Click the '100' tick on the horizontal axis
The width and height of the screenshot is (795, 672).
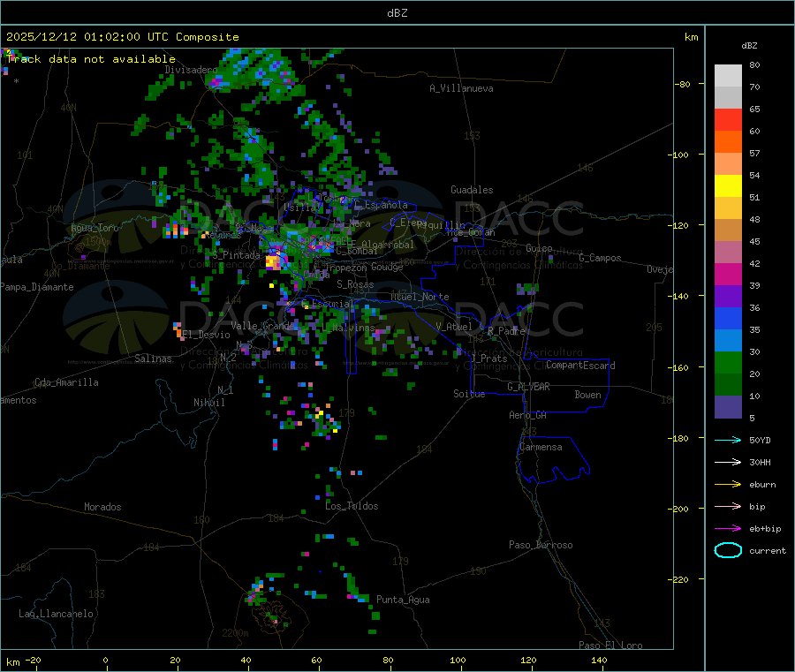[x=458, y=660]
